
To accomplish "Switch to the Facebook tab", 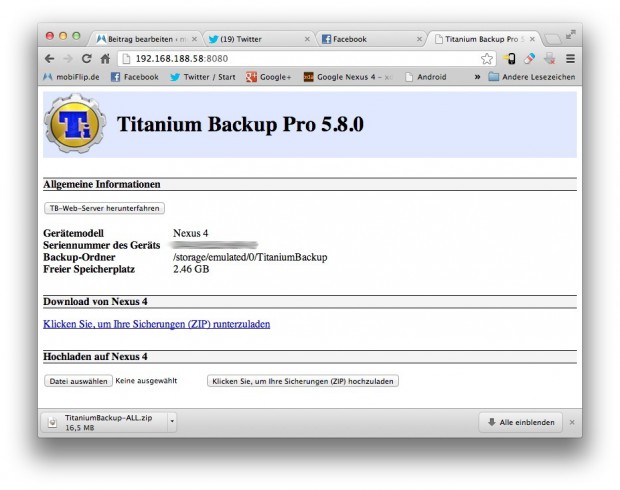I will (x=372, y=39).
